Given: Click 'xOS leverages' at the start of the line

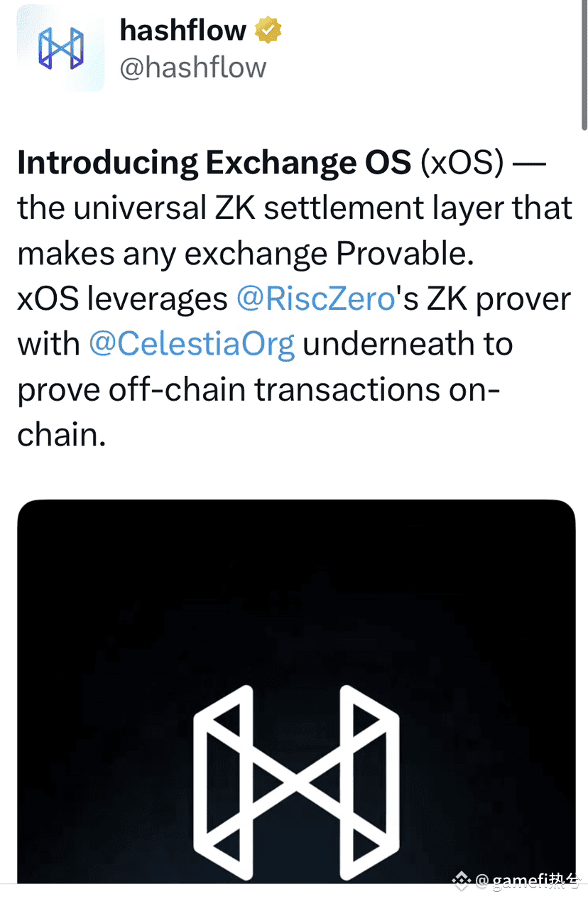Looking at the screenshot, I should [122, 299].
